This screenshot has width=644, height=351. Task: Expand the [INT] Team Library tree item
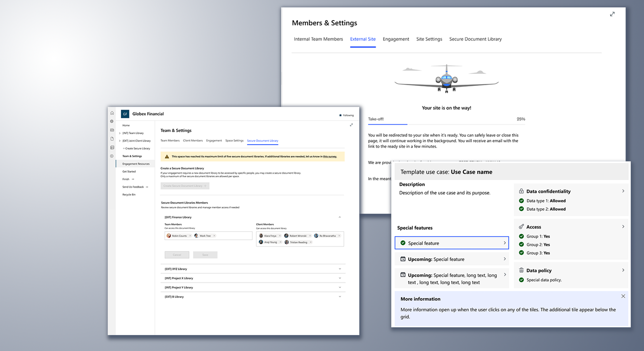(120, 133)
